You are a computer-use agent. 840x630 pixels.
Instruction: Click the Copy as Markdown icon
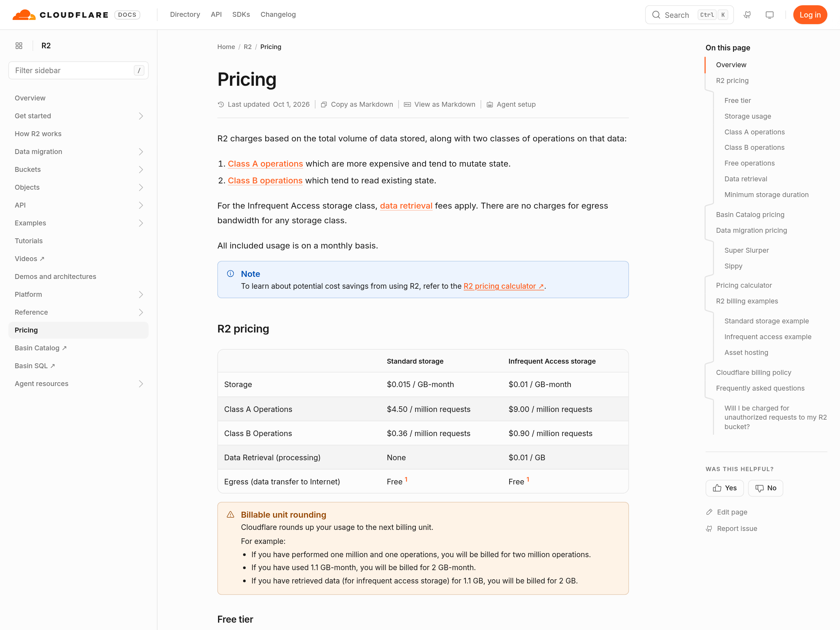324,104
